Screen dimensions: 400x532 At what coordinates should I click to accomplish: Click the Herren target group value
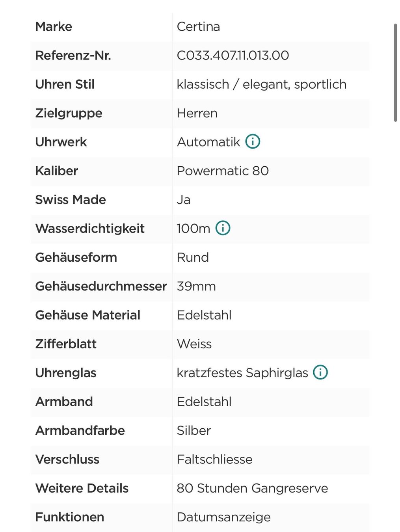coord(197,113)
